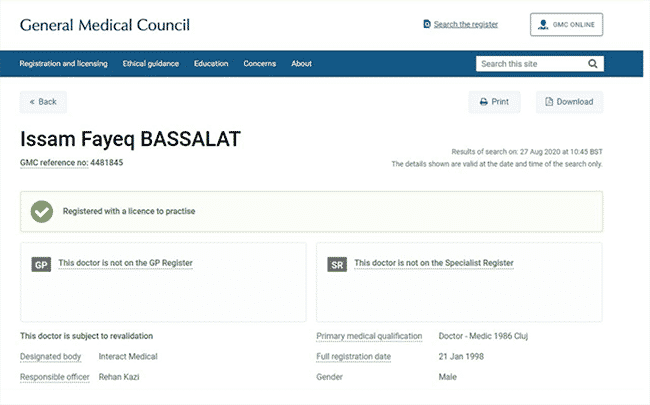
Task: Click the General Medical Council logo
Action: pyautogui.click(x=105, y=25)
